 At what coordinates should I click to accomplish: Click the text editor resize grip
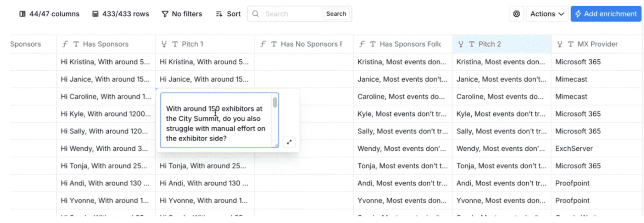[x=276, y=145]
